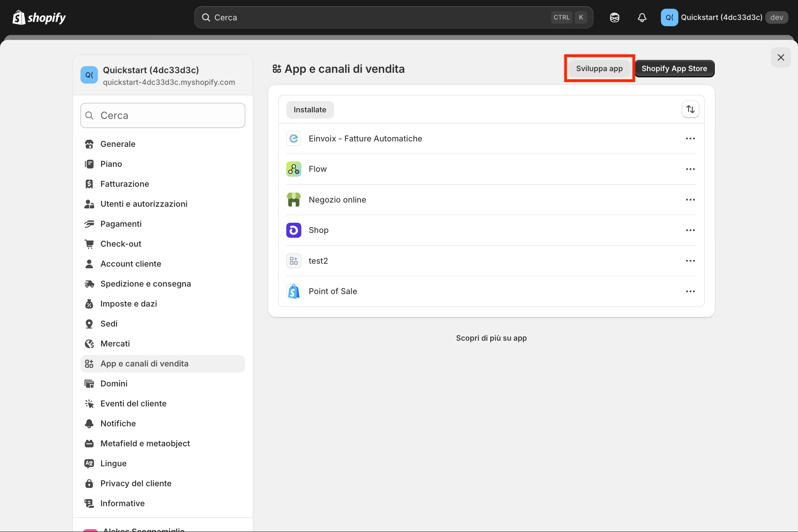This screenshot has width=798, height=532.
Task: Go to Spedizione e consegna settings
Action: pyautogui.click(x=146, y=284)
